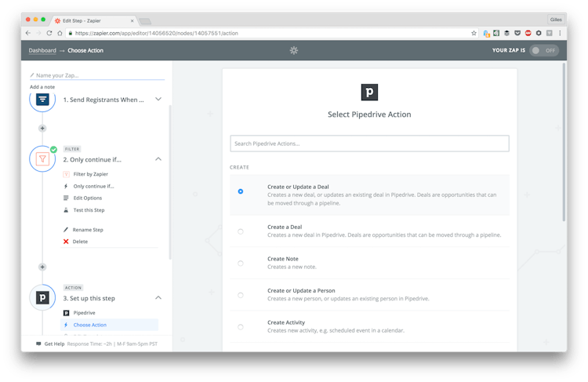The width and height of the screenshot is (588, 382).
Task: Click browser reload page icon
Action: pyautogui.click(x=50, y=33)
